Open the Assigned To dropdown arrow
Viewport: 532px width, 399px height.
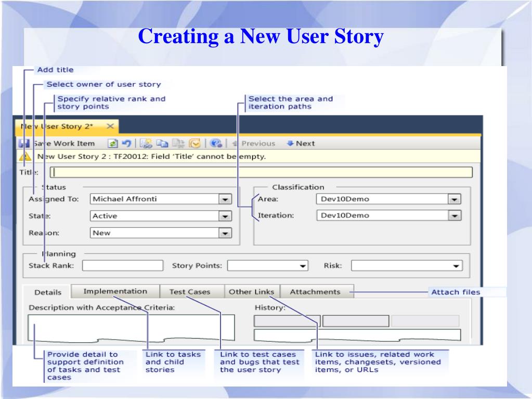tap(225, 199)
